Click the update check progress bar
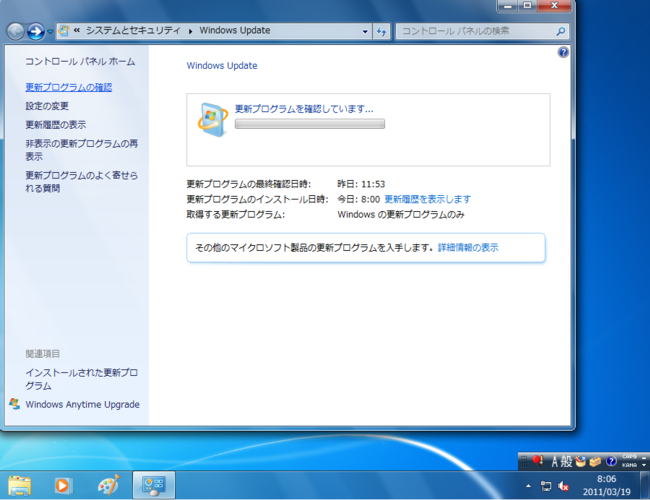The image size is (650, 500). tap(310, 124)
